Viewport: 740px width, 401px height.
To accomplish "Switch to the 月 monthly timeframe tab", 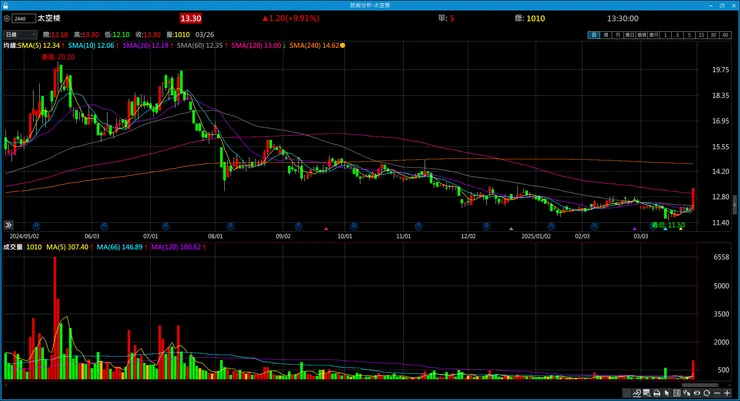I will (x=618, y=35).
